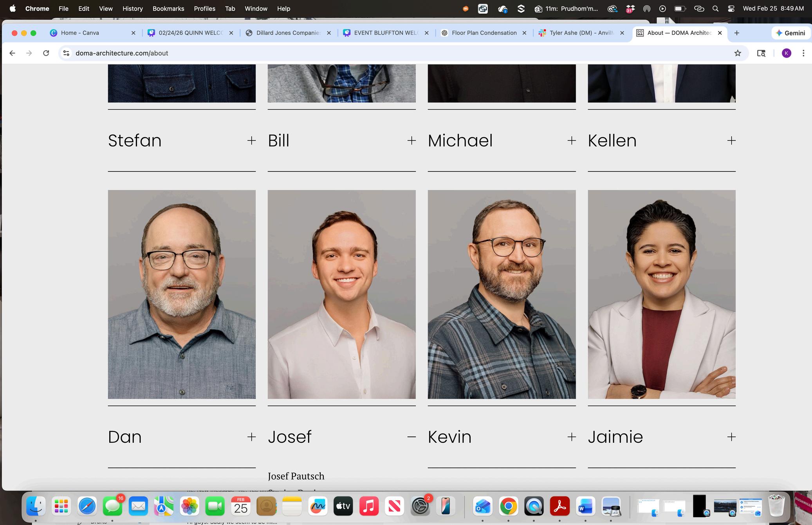
Task: Click Kevin's portrait photo
Action: click(502, 294)
